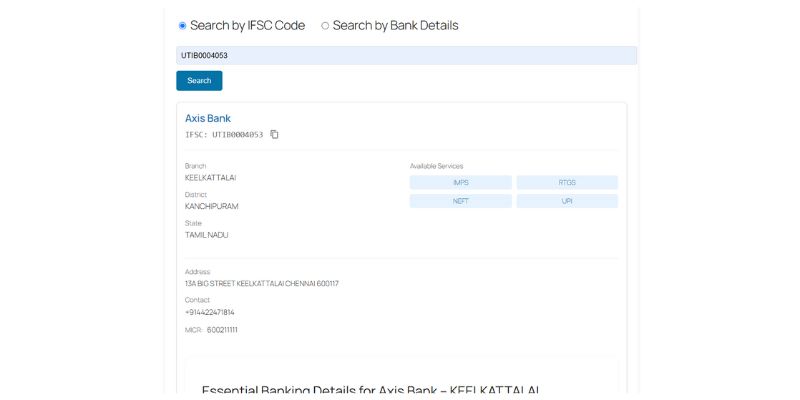Click the blue Search button

click(199, 81)
